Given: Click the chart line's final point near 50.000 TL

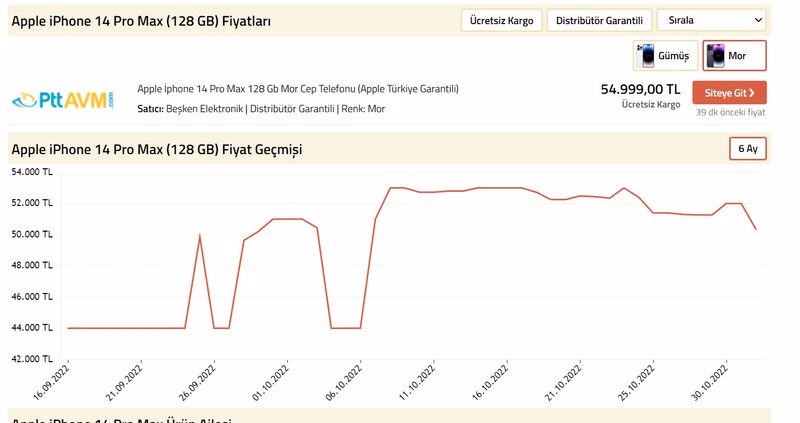Looking at the screenshot, I should 756,229.
